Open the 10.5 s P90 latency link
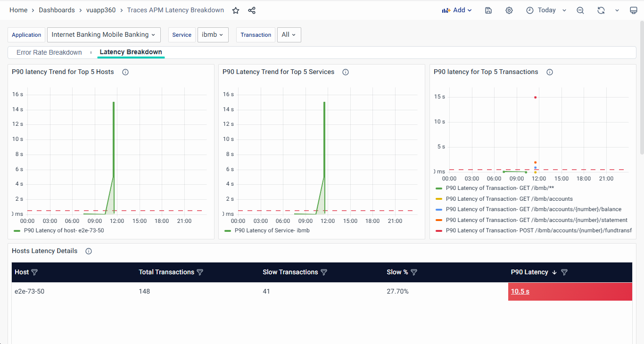 click(x=520, y=291)
